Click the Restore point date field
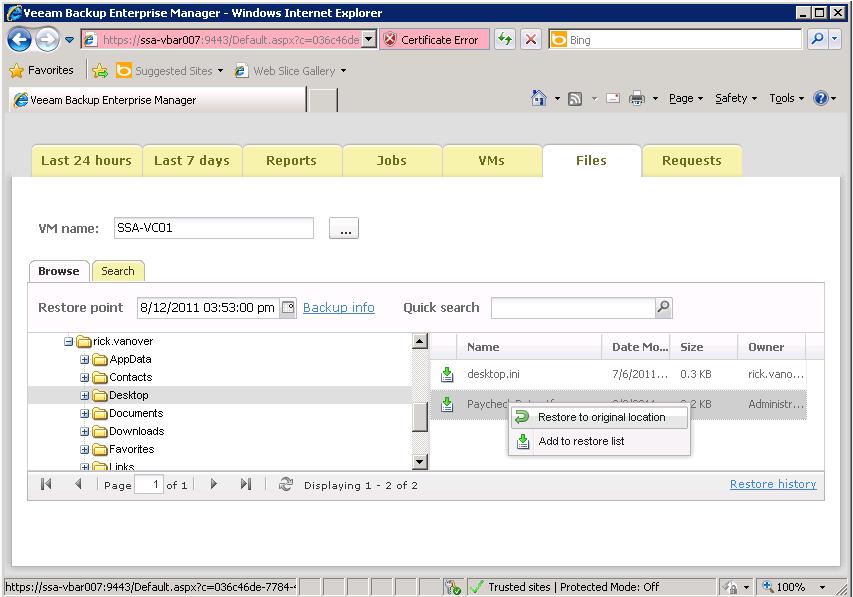Image resolution: width=853 pixels, height=597 pixels. pos(208,307)
